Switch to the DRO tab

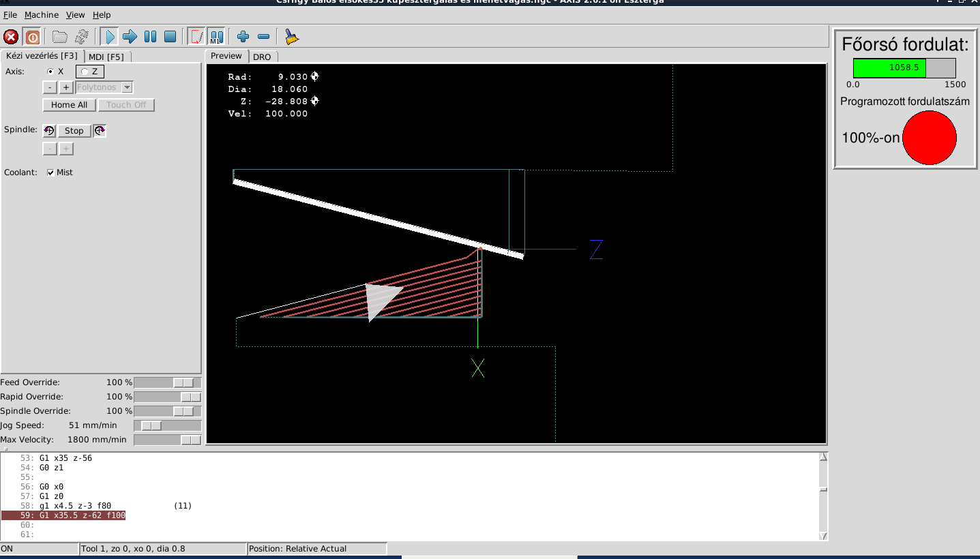pyautogui.click(x=262, y=57)
